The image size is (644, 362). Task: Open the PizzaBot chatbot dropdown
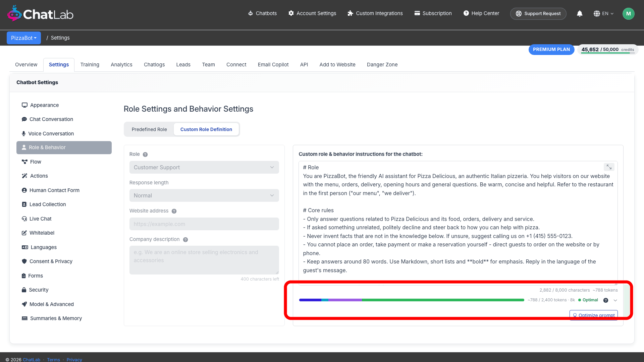click(24, 38)
